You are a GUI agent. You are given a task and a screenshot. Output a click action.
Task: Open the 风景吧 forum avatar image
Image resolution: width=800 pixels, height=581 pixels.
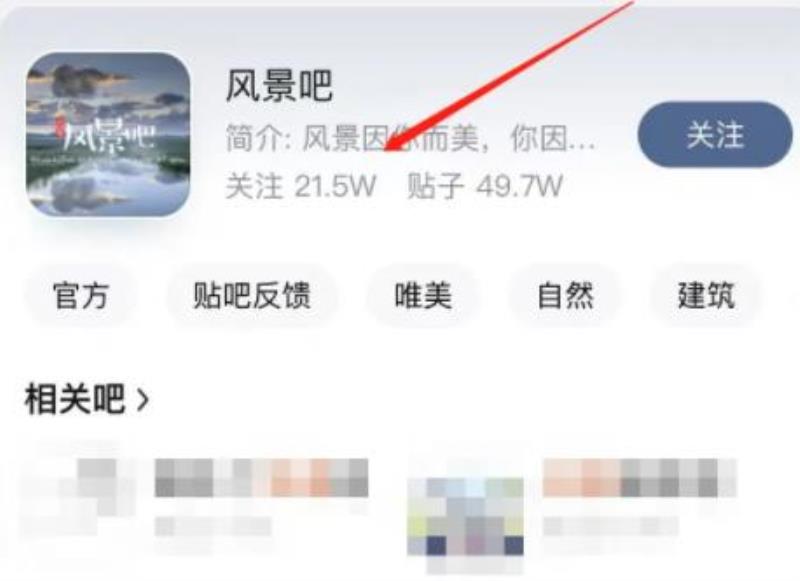point(108,135)
